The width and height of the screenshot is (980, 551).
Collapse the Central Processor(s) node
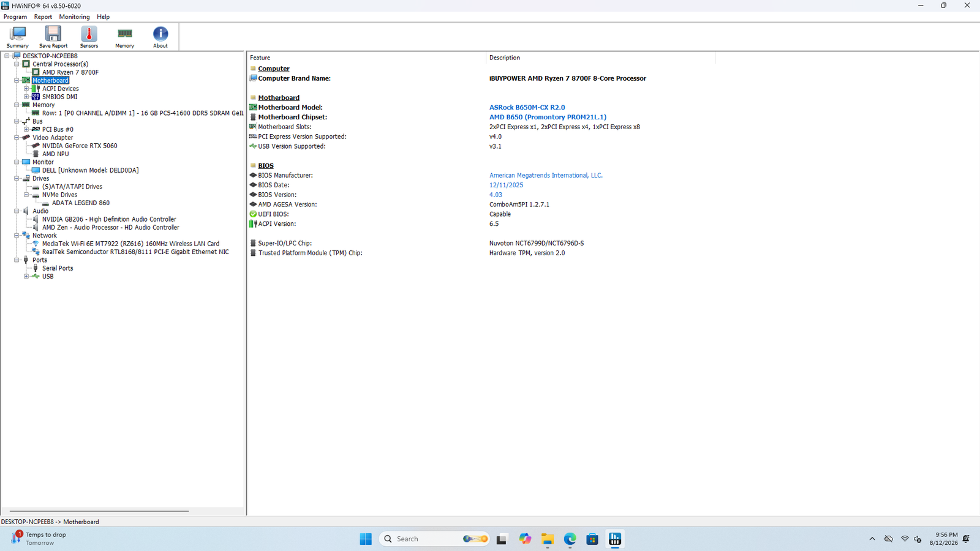(17, 64)
